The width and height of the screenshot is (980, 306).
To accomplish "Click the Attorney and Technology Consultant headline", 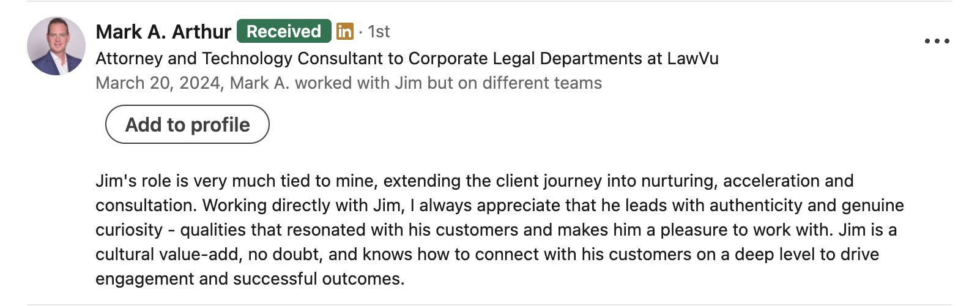I will coord(407,59).
